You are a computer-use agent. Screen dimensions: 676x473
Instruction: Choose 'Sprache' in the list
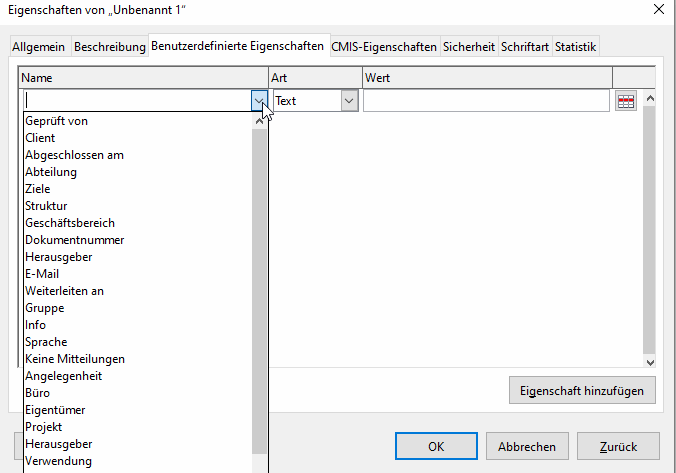(138, 342)
